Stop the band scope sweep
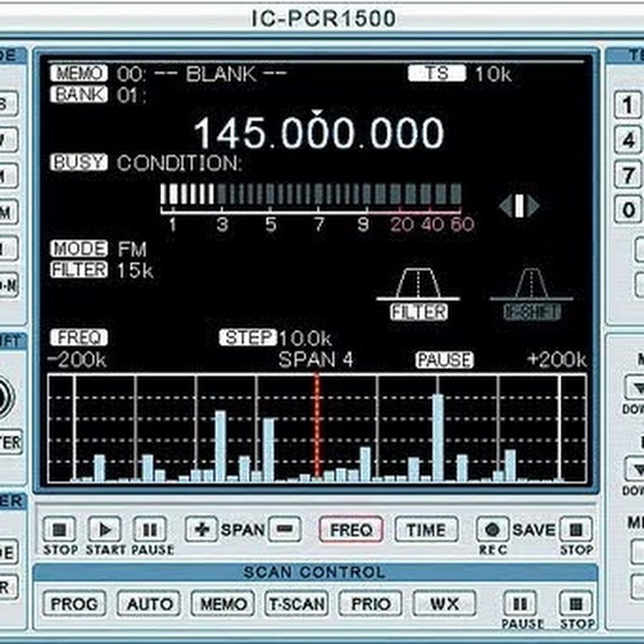Screen dimensions: 644x644 point(59,530)
